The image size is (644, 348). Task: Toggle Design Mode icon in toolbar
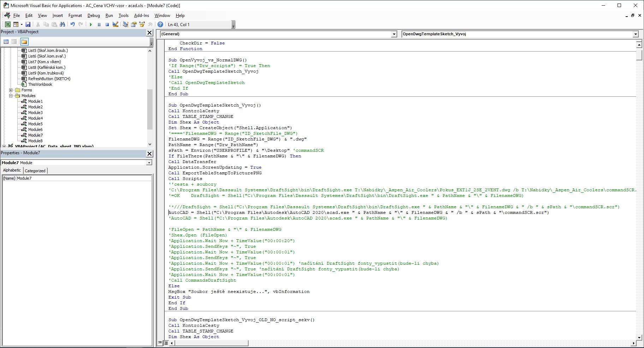coord(115,24)
